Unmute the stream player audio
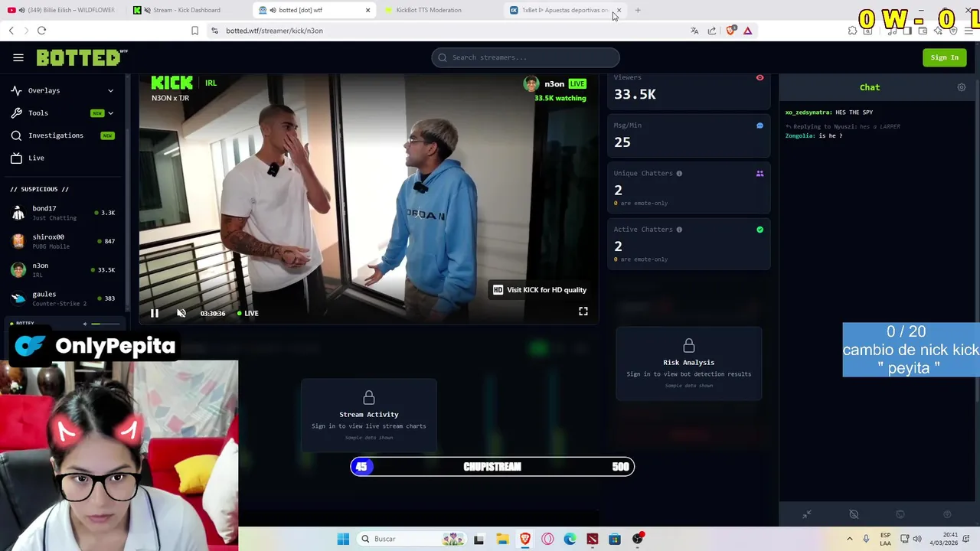Screen dimensions: 980x551 pyautogui.click(x=181, y=313)
